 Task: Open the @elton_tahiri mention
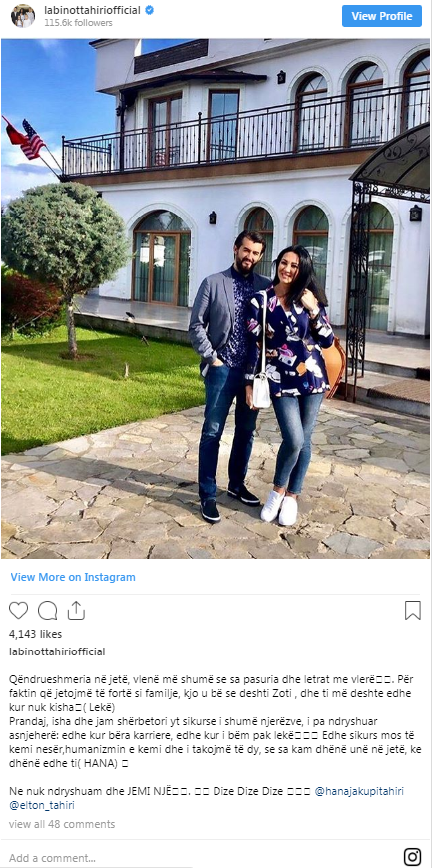[x=42, y=805]
